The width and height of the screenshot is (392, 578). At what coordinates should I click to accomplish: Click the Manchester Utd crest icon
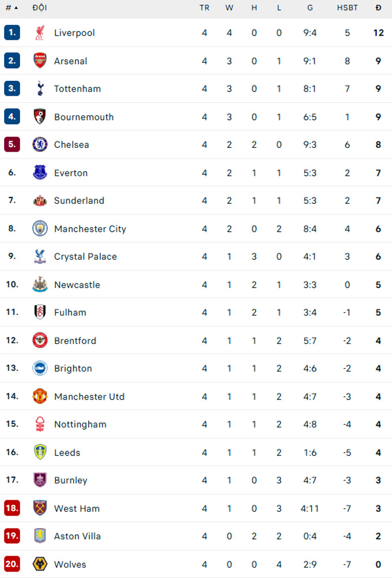click(40, 396)
